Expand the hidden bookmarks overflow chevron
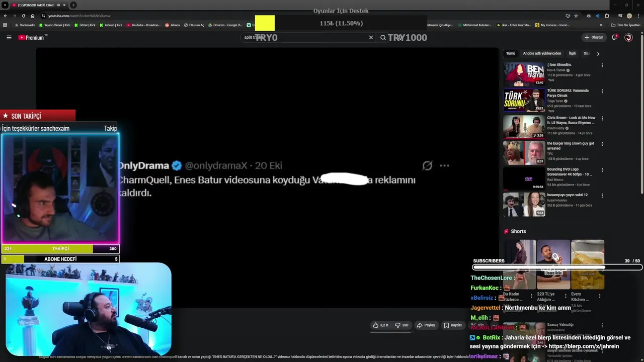Viewport: 644px width, 362px height. 602,25
